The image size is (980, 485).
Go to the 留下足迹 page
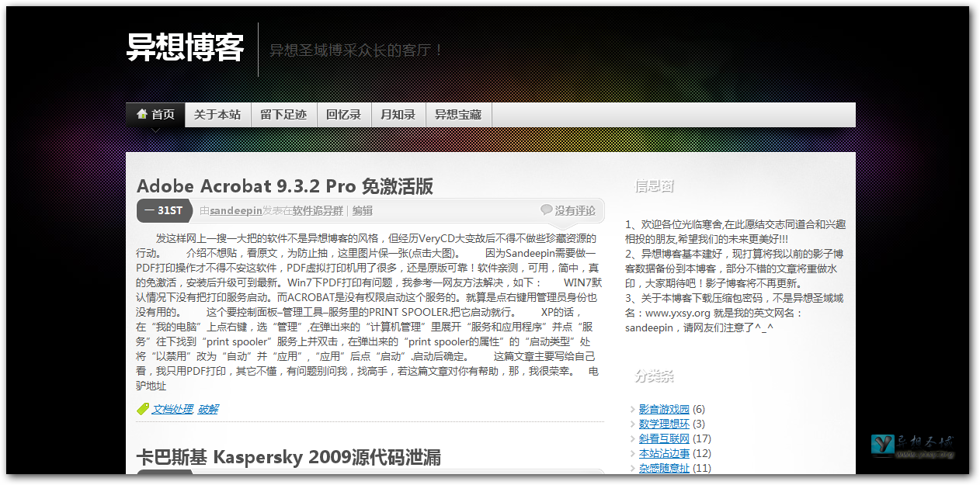pyautogui.click(x=283, y=115)
